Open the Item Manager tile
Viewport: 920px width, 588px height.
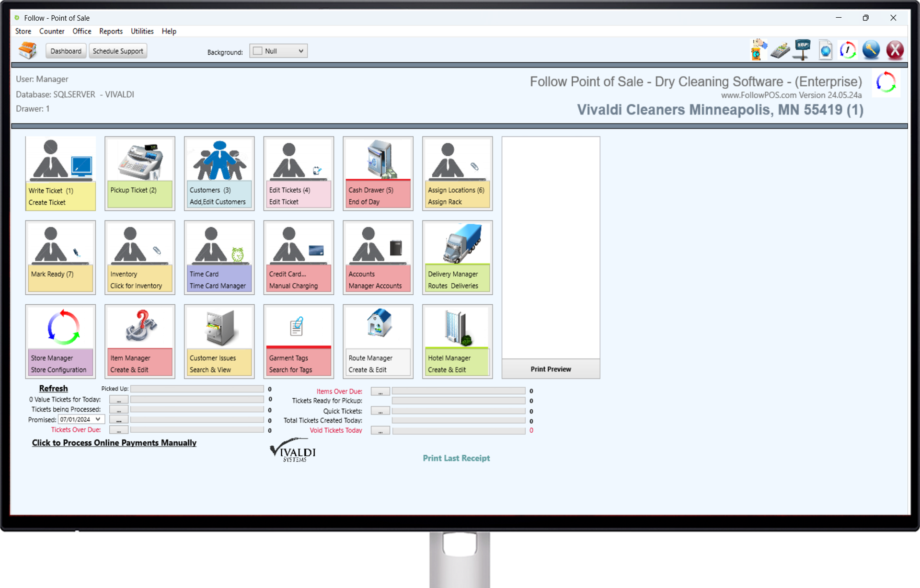[x=140, y=341]
